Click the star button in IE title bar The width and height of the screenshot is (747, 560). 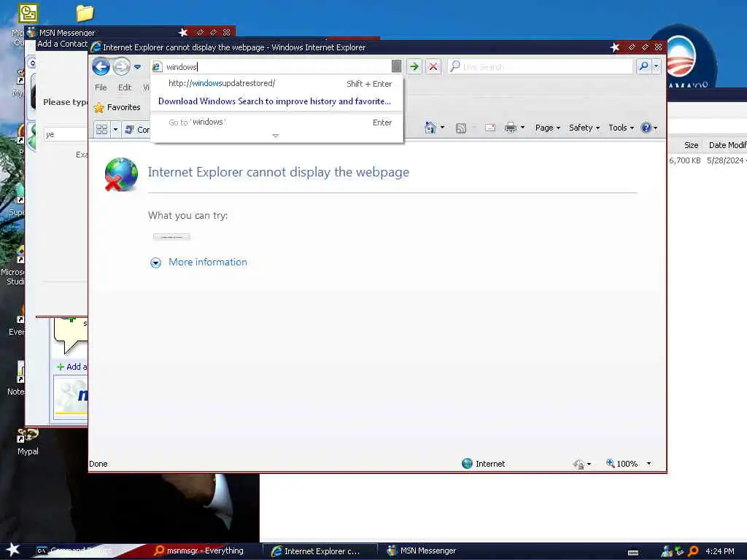tap(615, 47)
